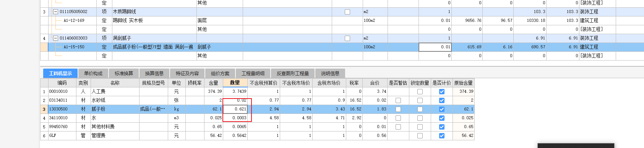
Task: Open the 单价构成 tab
Action: click(x=93, y=73)
